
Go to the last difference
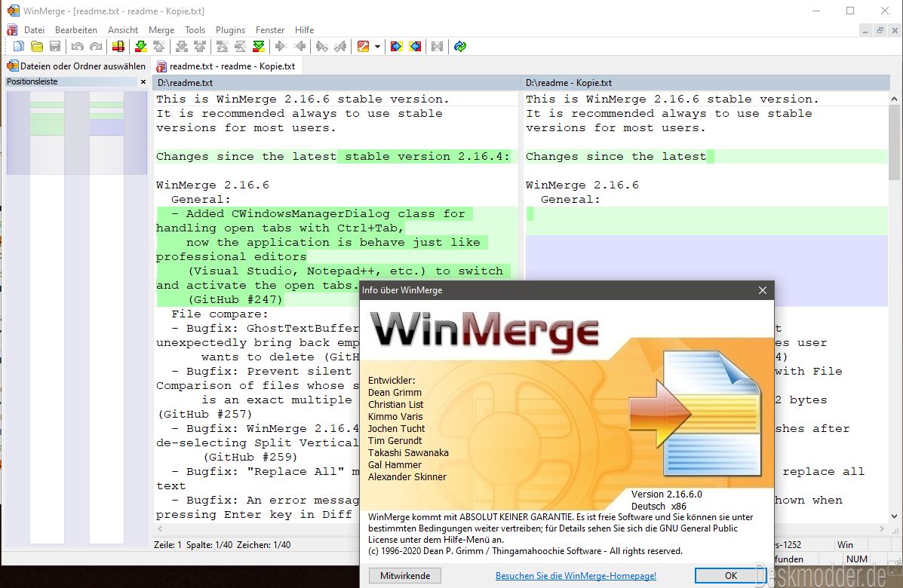click(260, 47)
